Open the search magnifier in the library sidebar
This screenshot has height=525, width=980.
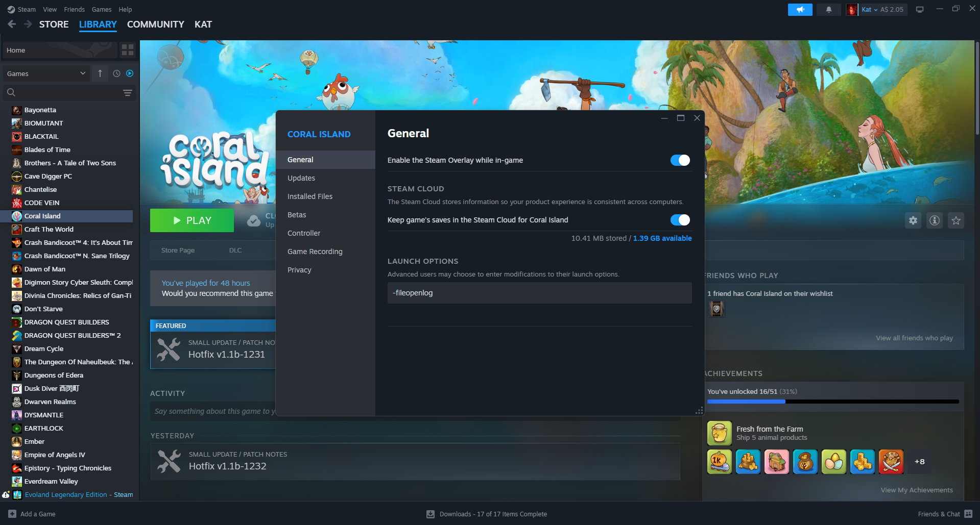point(11,92)
